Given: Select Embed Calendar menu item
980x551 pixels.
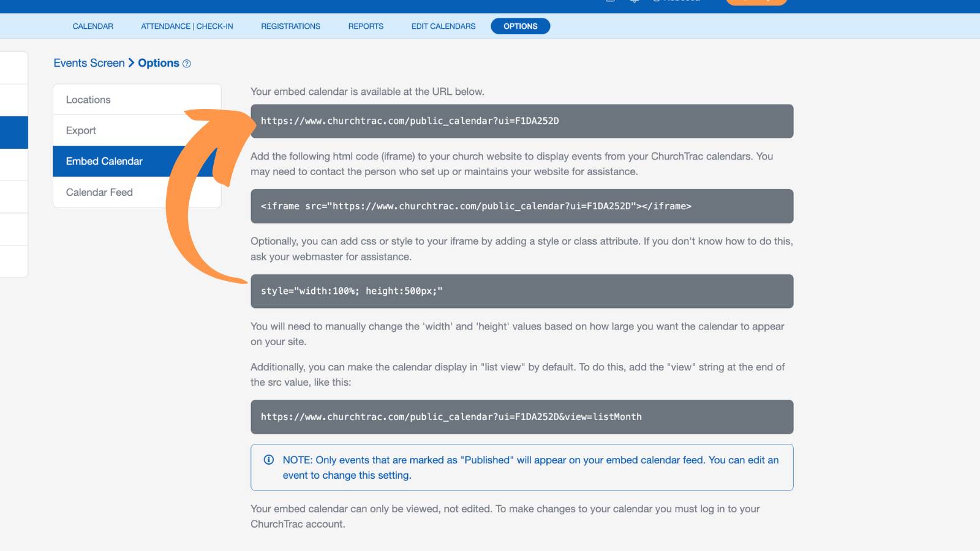Looking at the screenshot, I should click(x=137, y=161).
